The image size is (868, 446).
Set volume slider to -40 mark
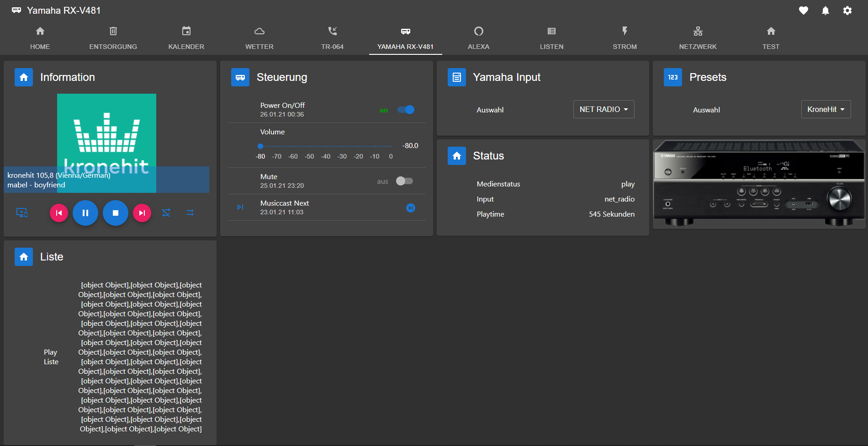326,146
